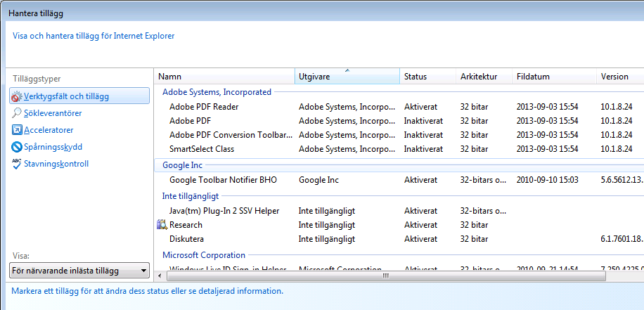Click the Acceleratorer arrow icon
This screenshot has width=644, height=310.
tap(17, 130)
